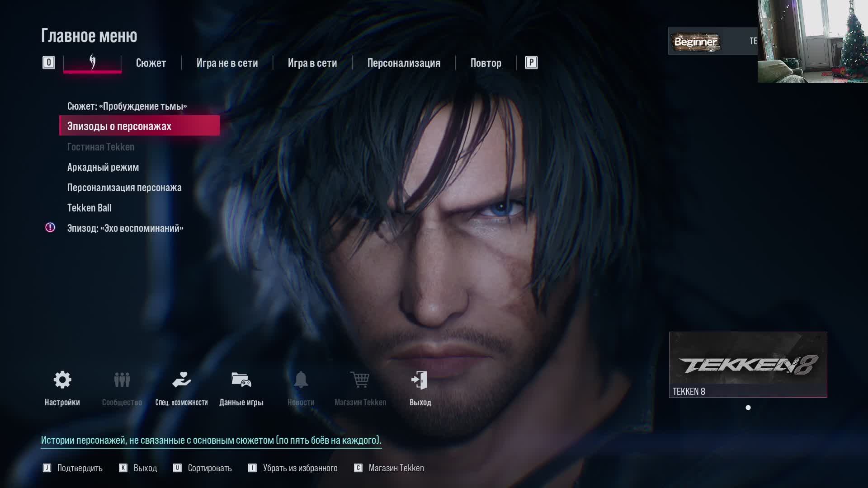Open the Магазин Tekken cart icon

pyautogui.click(x=360, y=380)
